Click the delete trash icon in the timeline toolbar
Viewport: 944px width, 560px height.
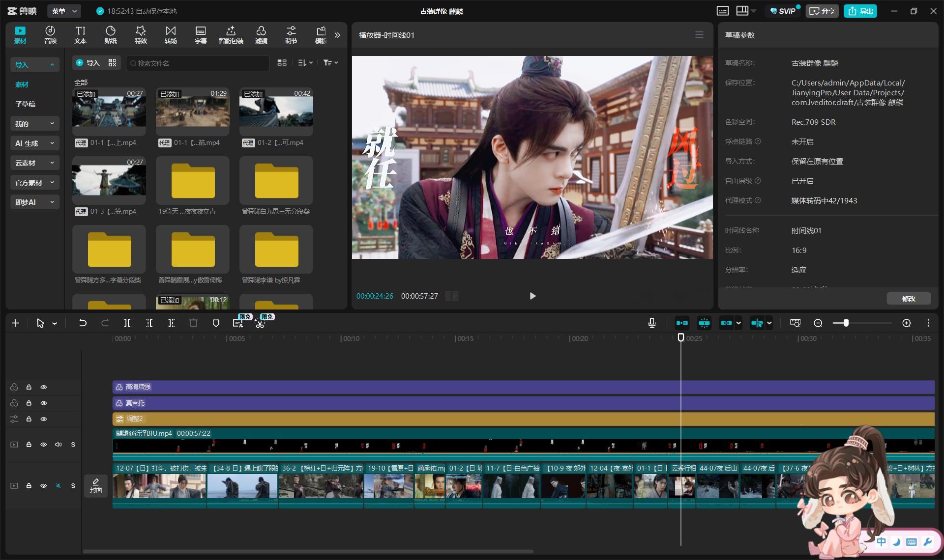pos(193,323)
